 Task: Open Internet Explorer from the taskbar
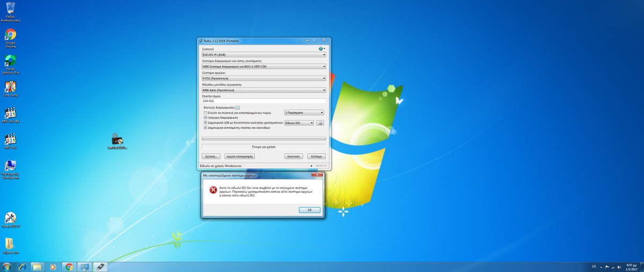(22, 267)
